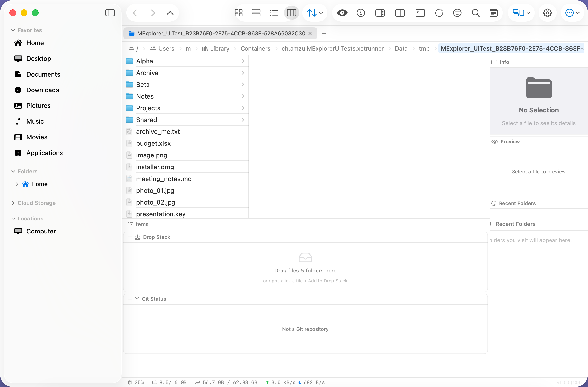
Task: Navigate up to the enclosing folder
Action: pyautogui.click(x=170, y=13)
